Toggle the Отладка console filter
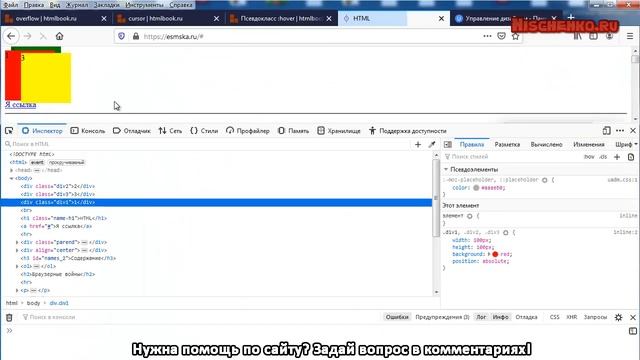The image size is (640, 360). (x=526, y=317)
